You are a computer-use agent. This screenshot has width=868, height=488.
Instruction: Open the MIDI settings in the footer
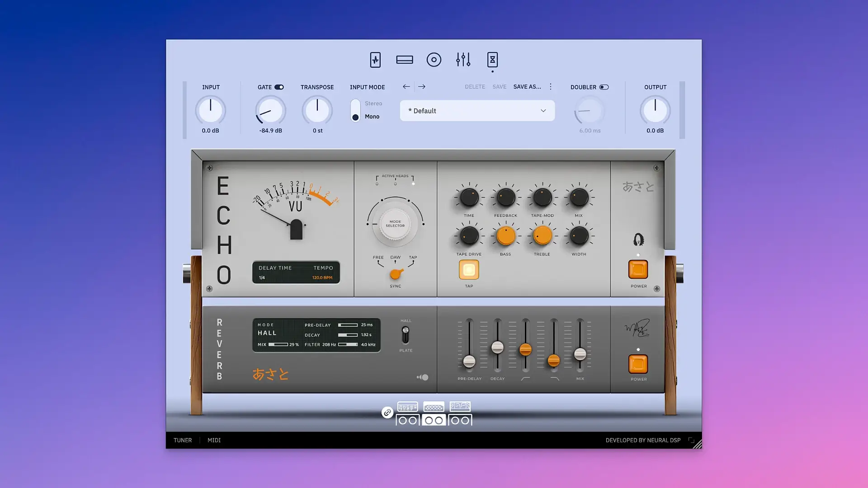pyautogui.click(x=214, y=440)
